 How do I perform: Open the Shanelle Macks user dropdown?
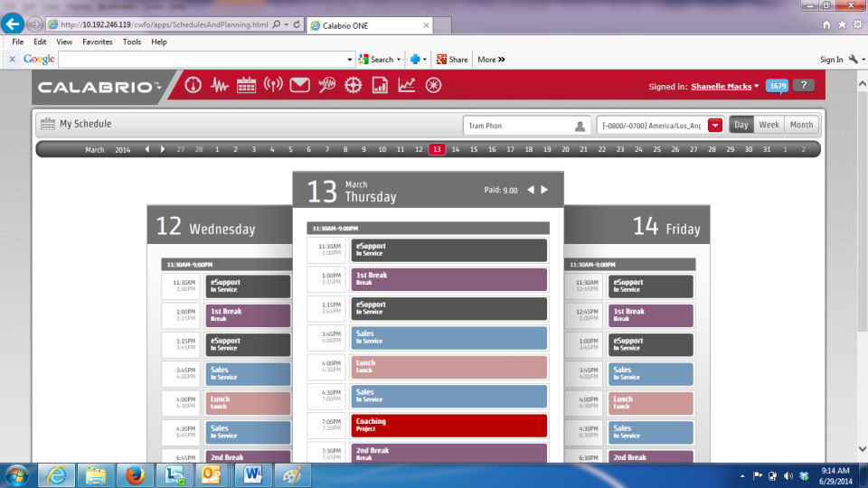click(x=724, y=87)
